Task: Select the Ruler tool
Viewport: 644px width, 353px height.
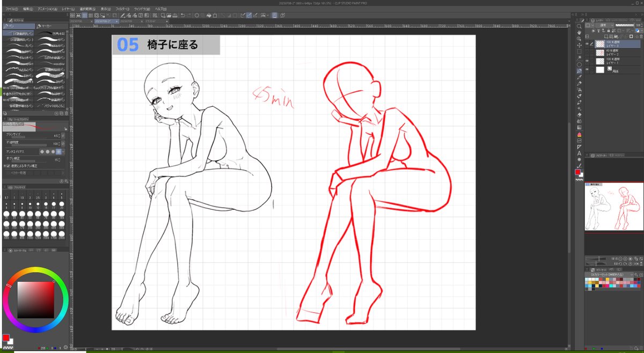Action: (x=579, y=146)
